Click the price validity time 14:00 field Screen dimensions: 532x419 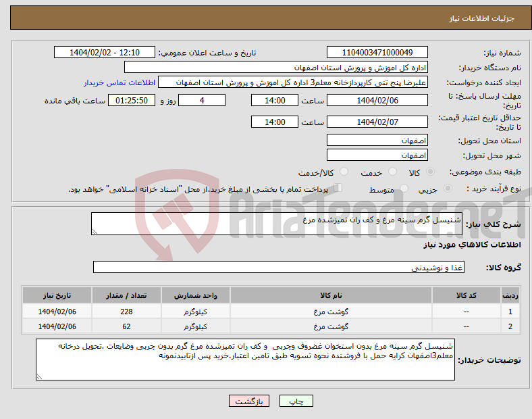[275, 122]
